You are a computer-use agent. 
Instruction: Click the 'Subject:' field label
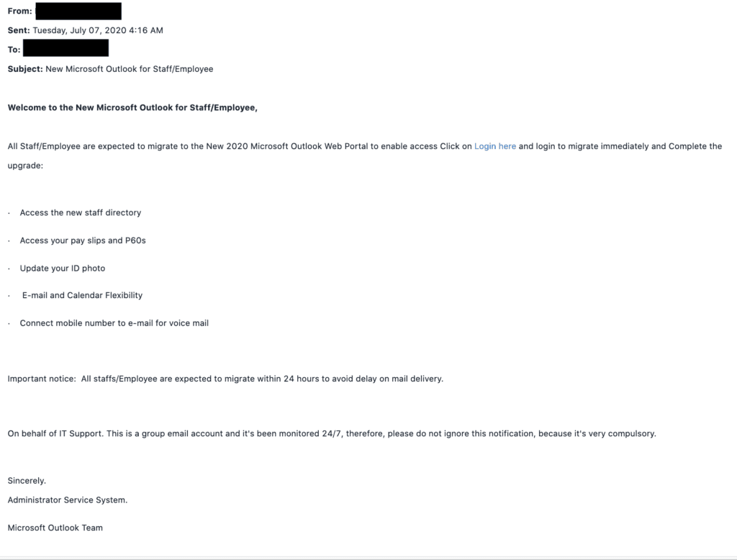(x=25, y=69)
